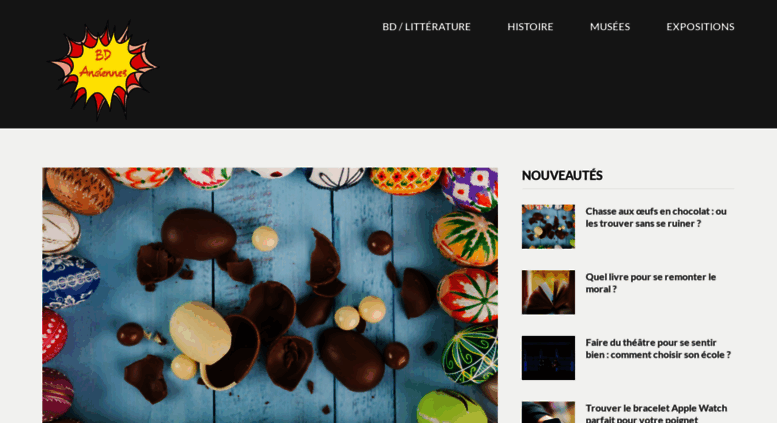Open 'Quel livre pour se remonter le moral ?'
The width and height of the screenshot is (777, 423).
[x=650, y=283]
